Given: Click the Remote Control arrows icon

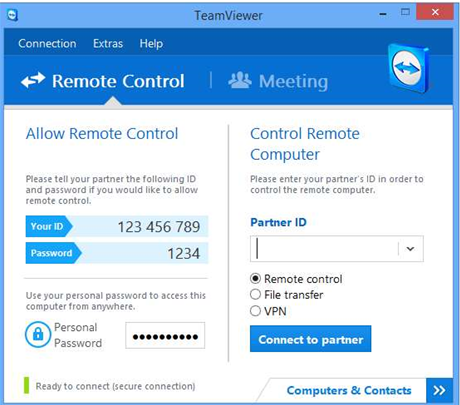Looking at the screenshot, I should pyautogui.click(x=33, y=80).
